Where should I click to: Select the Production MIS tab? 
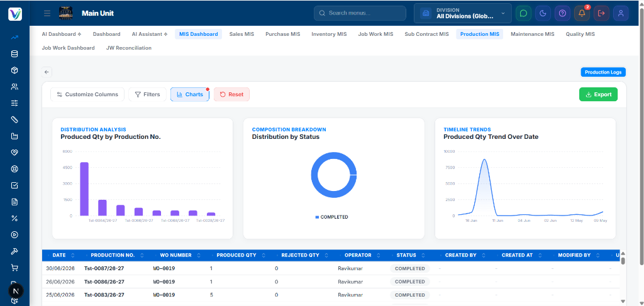480,34
